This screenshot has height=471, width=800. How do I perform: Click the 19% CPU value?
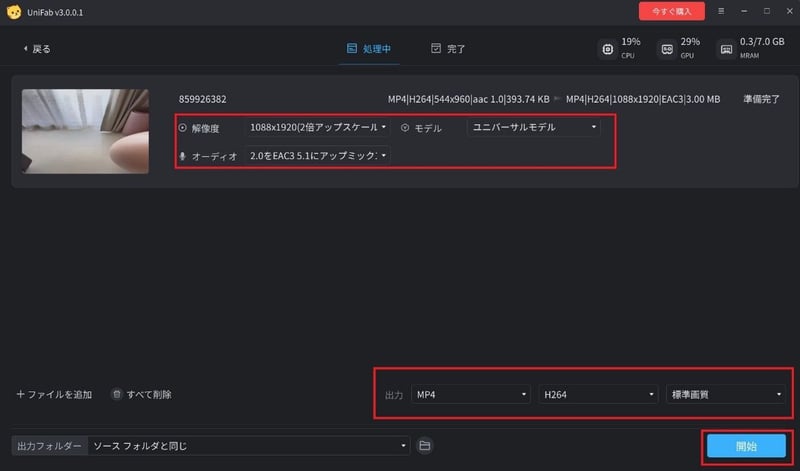(631, 42)
